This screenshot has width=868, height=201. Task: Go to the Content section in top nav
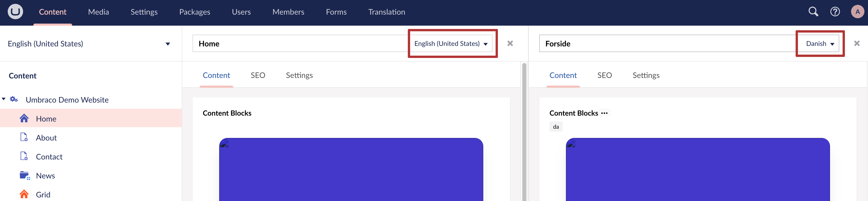(x=53, y=12)
